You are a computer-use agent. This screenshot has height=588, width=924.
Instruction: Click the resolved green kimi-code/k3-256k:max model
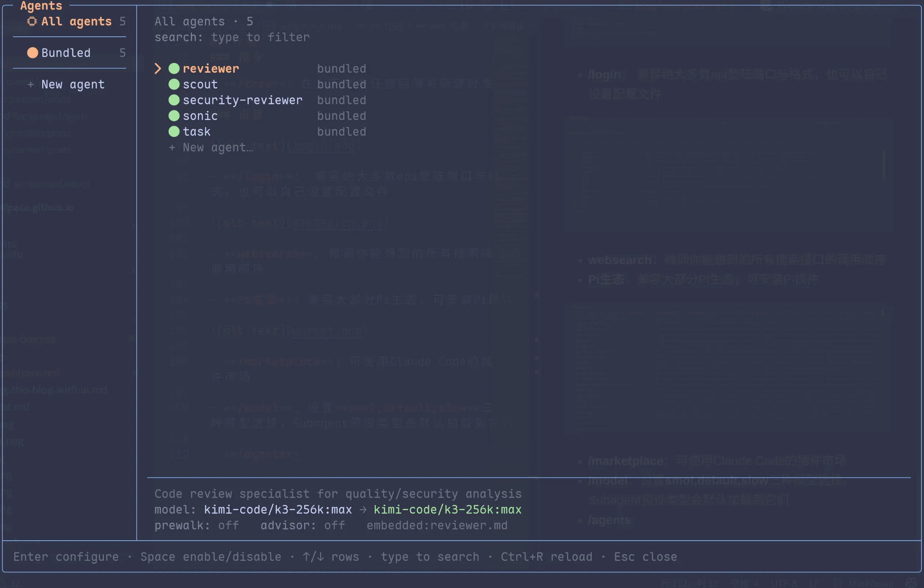pos(447,510)
